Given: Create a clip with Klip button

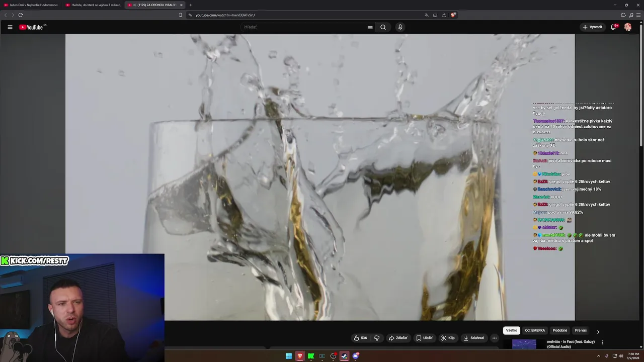Looking at the screenshot, I should point(448,338).
